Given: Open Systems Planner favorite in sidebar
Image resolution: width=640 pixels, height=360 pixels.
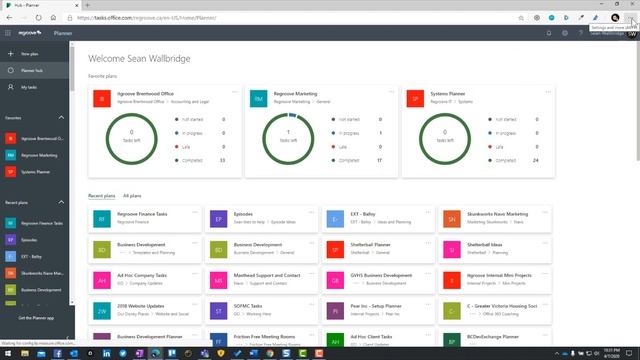Looking at the screenshot, I should click(34, 172).
